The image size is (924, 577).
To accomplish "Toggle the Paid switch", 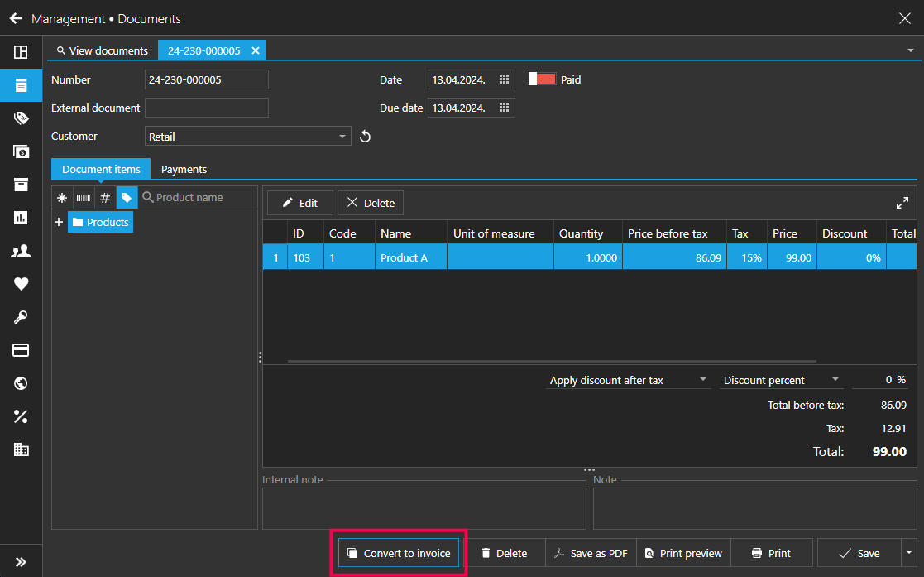I will [x=542, y=79].
